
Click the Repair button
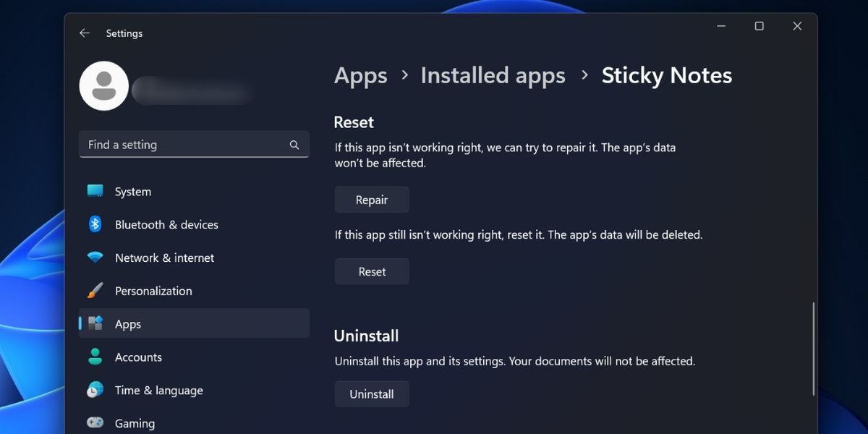pos(372,200)
